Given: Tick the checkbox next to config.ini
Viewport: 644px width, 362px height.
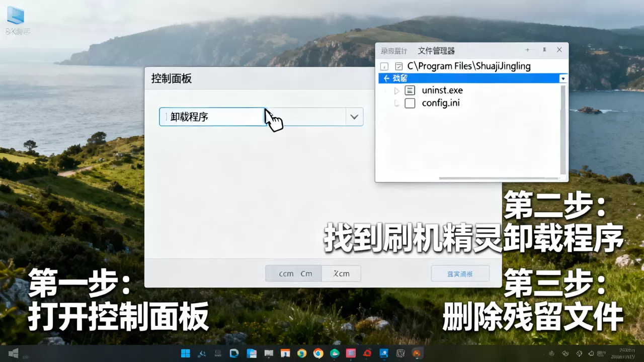Looking at the screenshot, I should (410, 104).
